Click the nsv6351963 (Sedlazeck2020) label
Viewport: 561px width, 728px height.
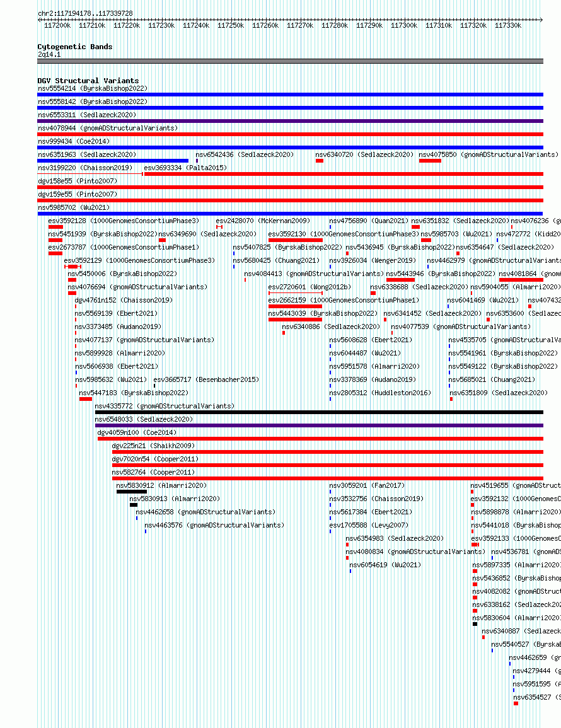tap(88, 154)
